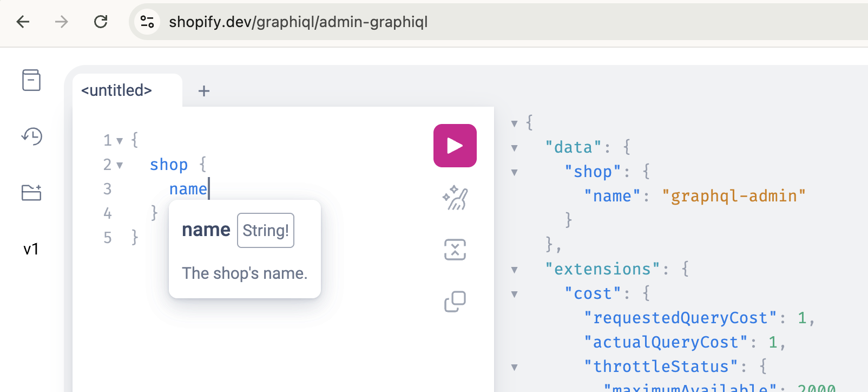868x392 pixels.
Task: Click the browser address bar URL
Action: click(298, 22)
